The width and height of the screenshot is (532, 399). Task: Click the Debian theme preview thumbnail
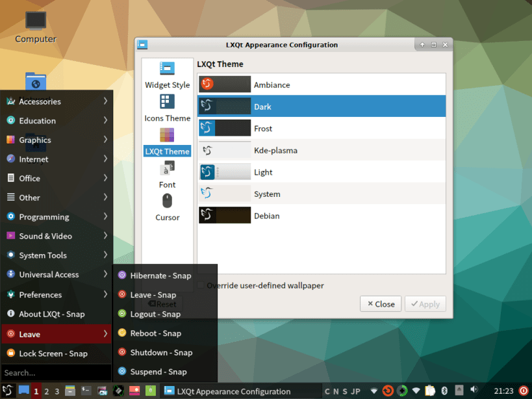coord(225,215)
